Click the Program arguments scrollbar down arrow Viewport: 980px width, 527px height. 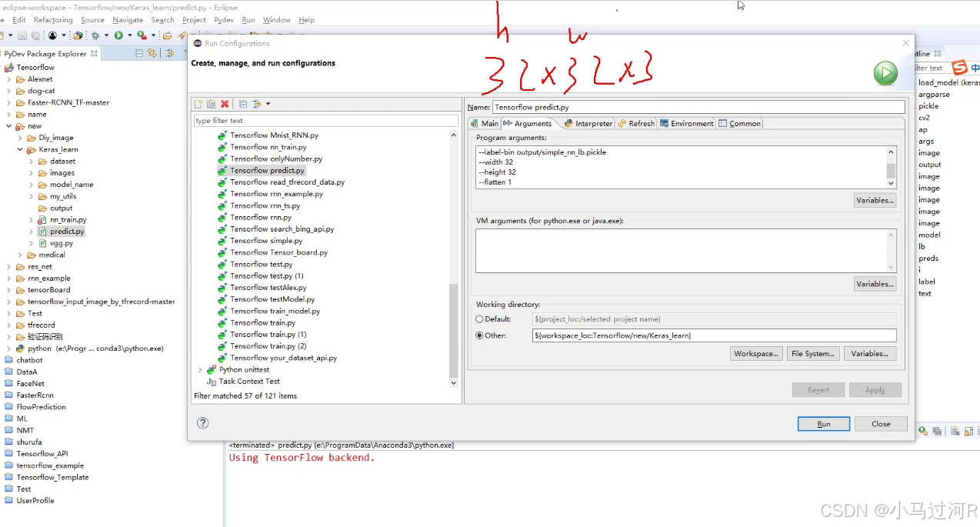pos(892,183)
